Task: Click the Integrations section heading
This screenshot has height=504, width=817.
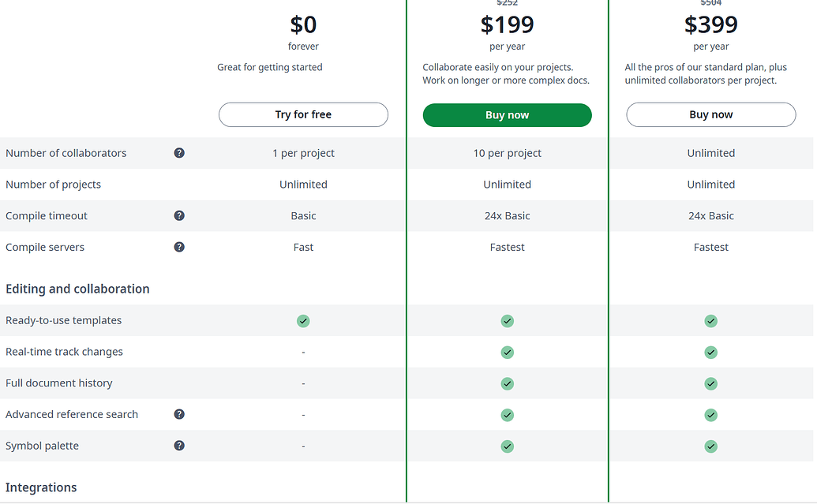Action: (41, 487)
